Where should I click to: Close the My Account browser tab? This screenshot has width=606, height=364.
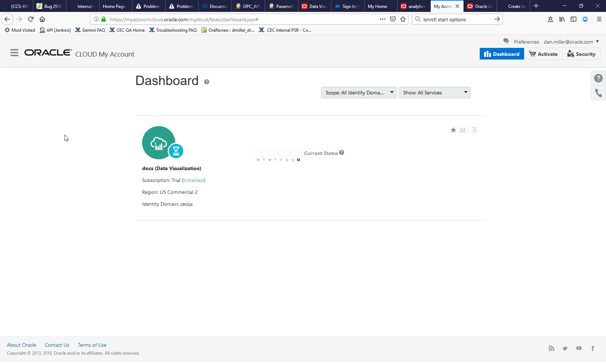pos(457,6)
